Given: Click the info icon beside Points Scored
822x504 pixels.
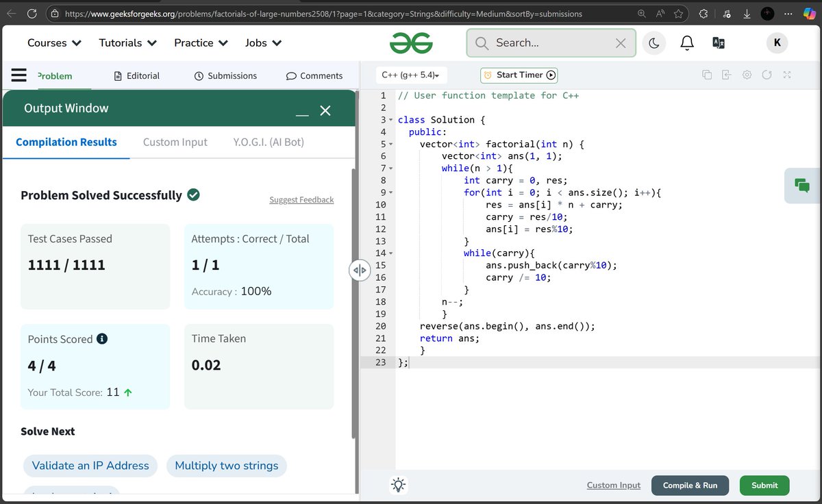Looking at the screenshot, I should (x=102, y=339).
